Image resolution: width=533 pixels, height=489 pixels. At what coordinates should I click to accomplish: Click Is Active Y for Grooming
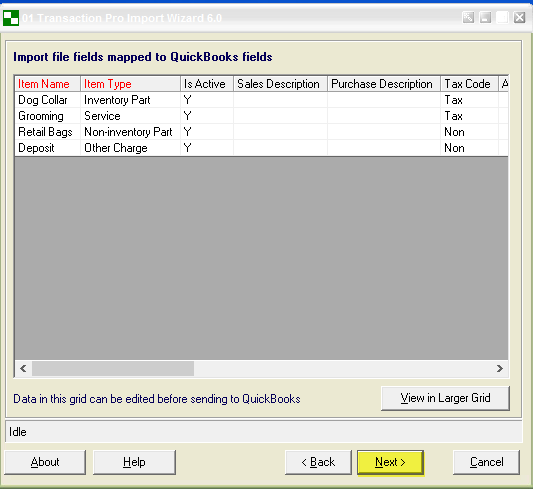pyautogui.click(x=207, y=116)
